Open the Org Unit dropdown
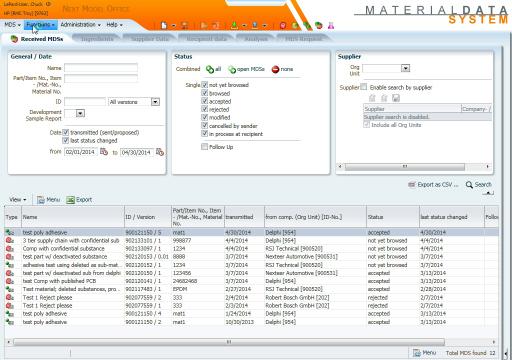Screen dimensions: 512x360 pos(405,68)
